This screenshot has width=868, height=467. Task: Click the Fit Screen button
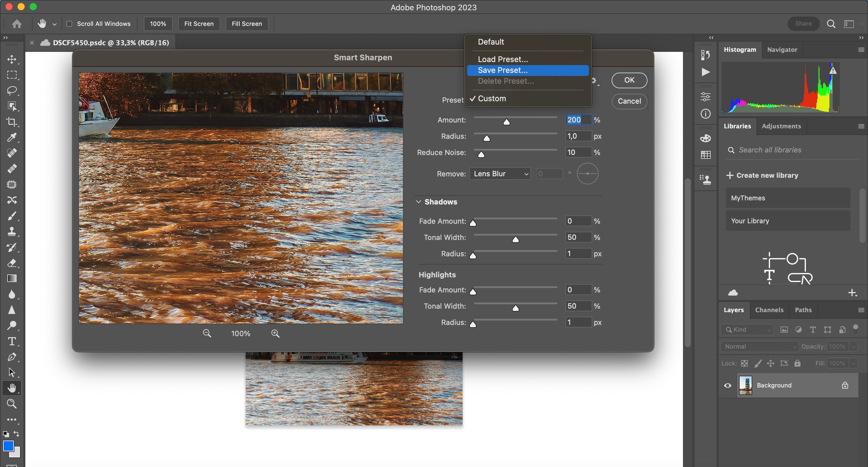pos(199,24)
